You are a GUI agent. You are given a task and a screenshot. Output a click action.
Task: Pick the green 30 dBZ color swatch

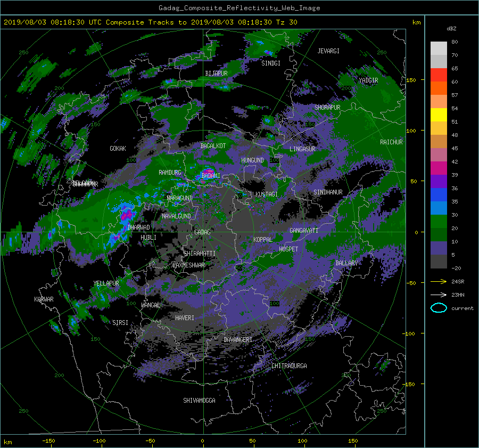439,221
